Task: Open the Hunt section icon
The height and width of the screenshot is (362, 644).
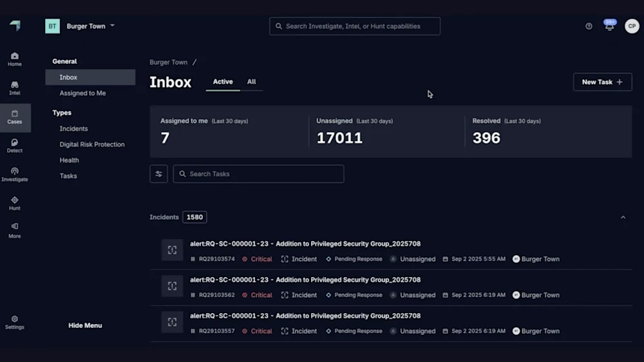Action: 14,203
